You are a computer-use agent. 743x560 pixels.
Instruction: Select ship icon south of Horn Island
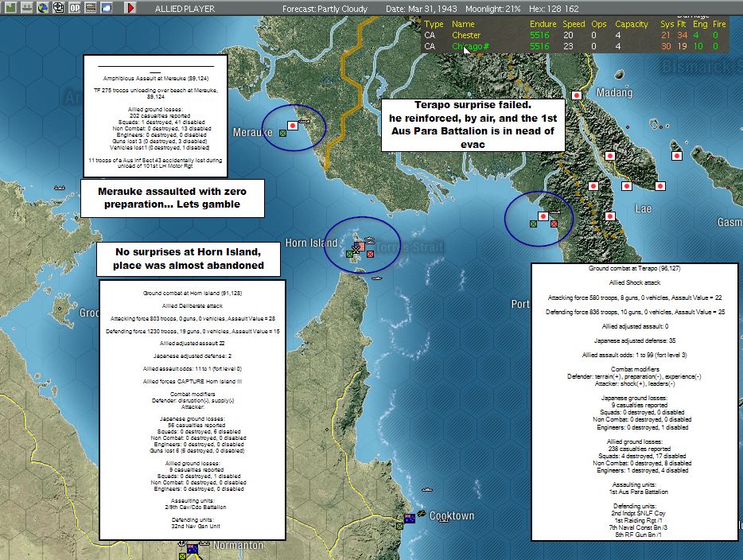point(377,278)
